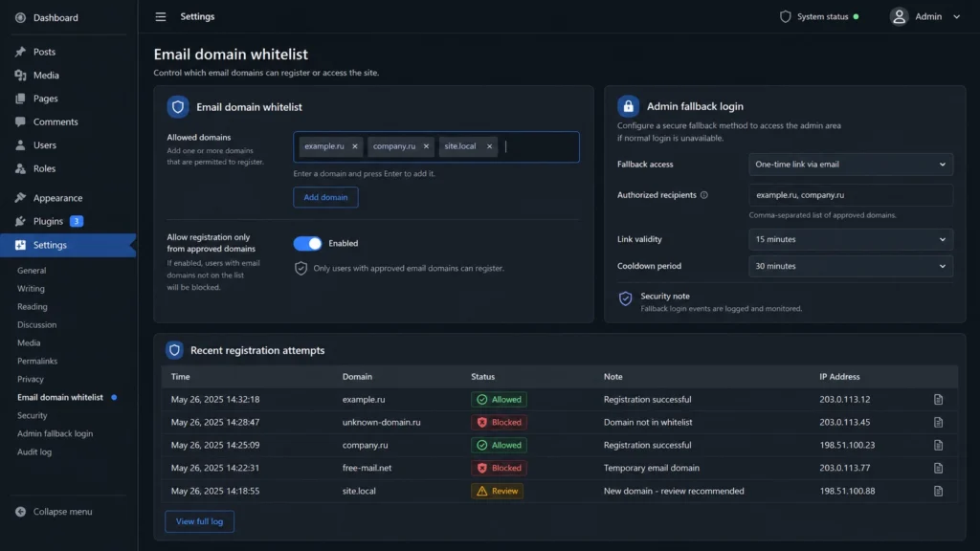Open the General settings submenu

pos(32,271)
